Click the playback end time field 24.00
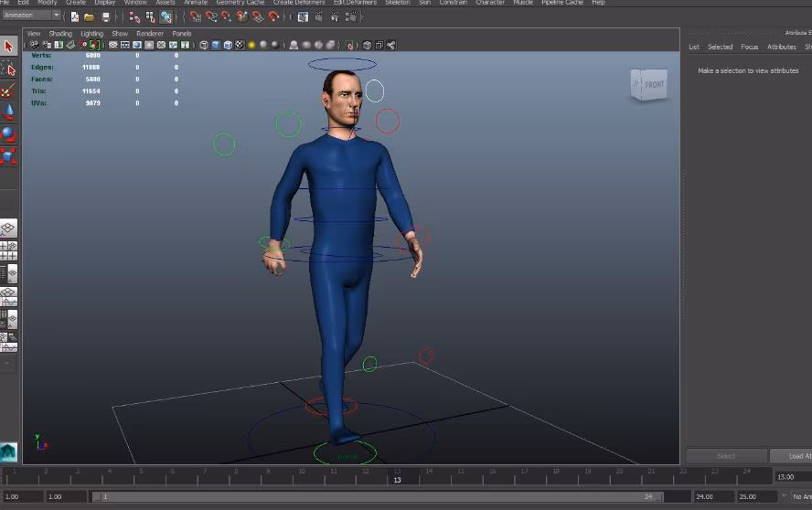The height and width of the screenshot is (510, 812). [x=713, y=496]
